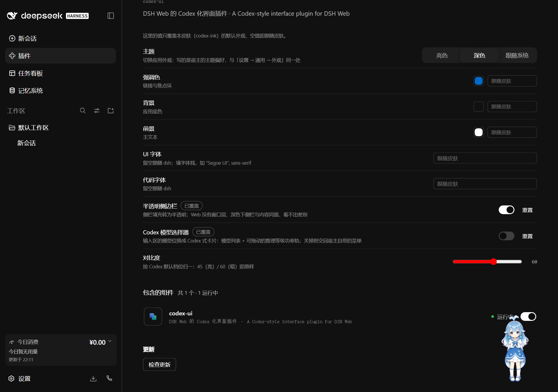Reset the 半透明侧边栏 setting with 重置

point(527,210)
